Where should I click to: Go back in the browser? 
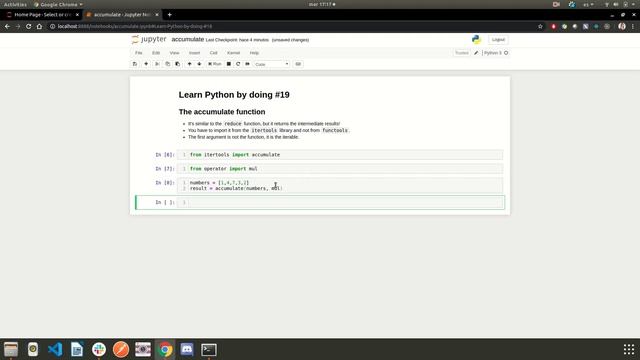coord(7,27)
